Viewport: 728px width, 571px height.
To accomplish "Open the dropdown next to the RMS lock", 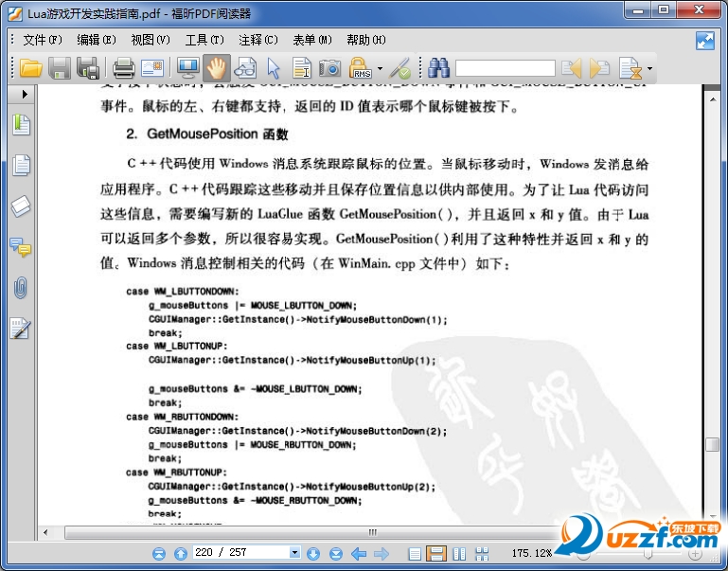I will [380, 69].
